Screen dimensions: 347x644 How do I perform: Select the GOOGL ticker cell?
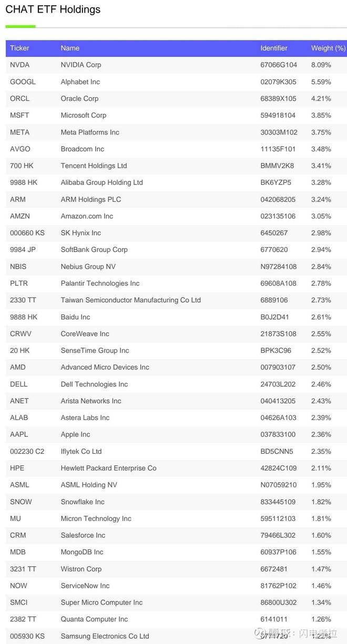coord(23,82)
